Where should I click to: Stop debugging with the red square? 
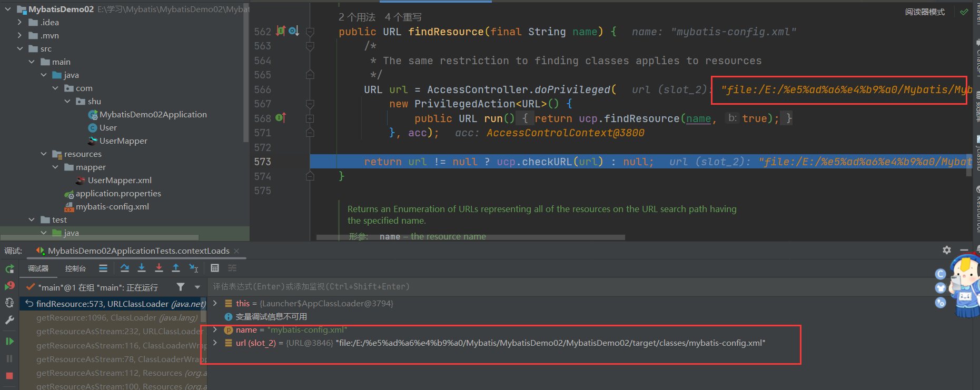click(x=9, y=376)
